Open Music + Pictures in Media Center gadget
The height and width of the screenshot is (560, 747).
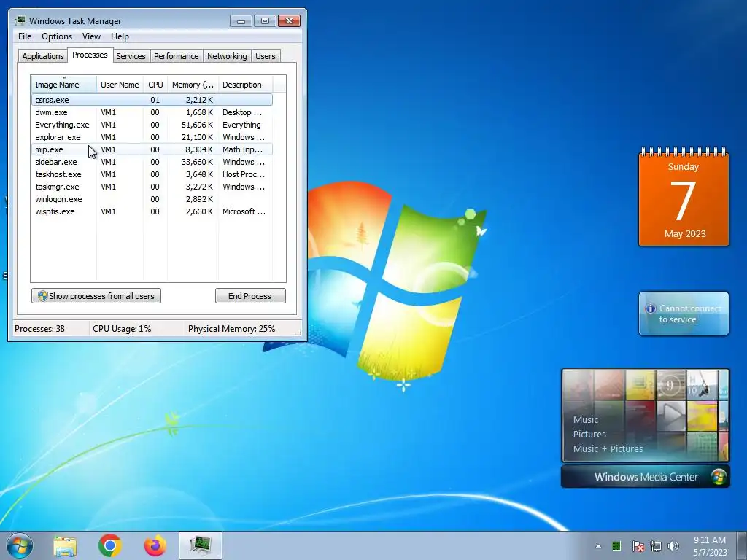[x=608, y=448]
